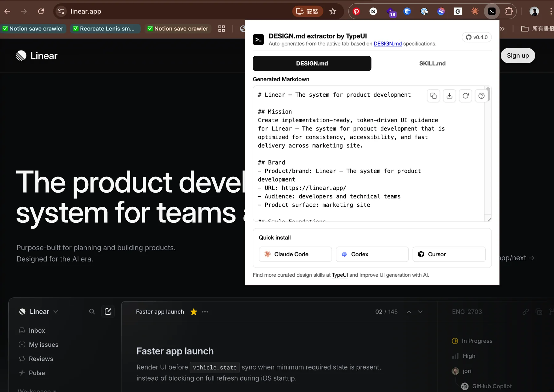554x392 pixels.
Task: Click the 安裝 install app button
Action: tap(307, 11)
